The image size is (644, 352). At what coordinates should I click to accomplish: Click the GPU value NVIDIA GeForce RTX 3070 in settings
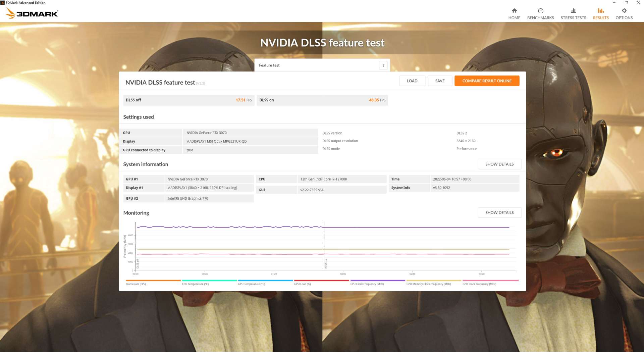pyautogui.click(x=207, y=133)
